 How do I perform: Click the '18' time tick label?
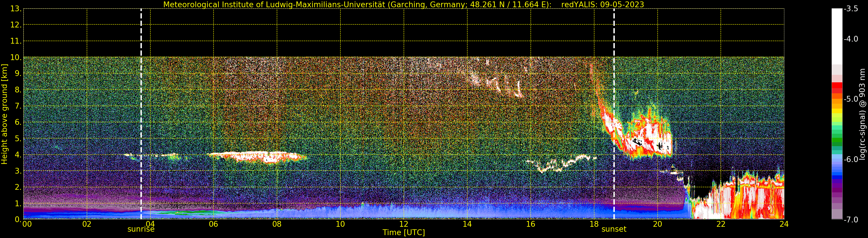pos(594,224)
